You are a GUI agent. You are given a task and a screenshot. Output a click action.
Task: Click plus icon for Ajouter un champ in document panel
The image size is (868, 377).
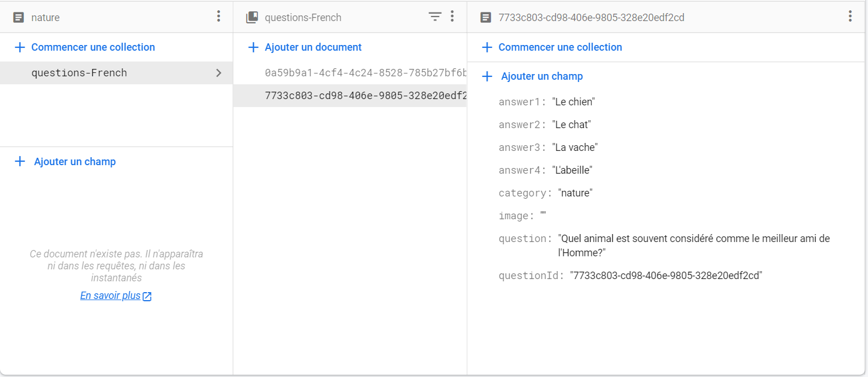pyautogui.click(x=487, y=76)
